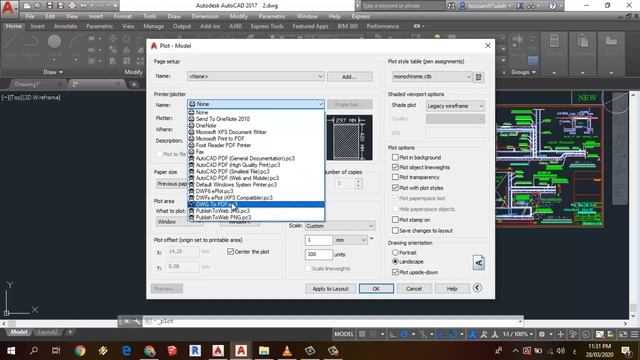Open Page setup Name dropdown
The height and width of the screenshot is (360, 640).
256,76
